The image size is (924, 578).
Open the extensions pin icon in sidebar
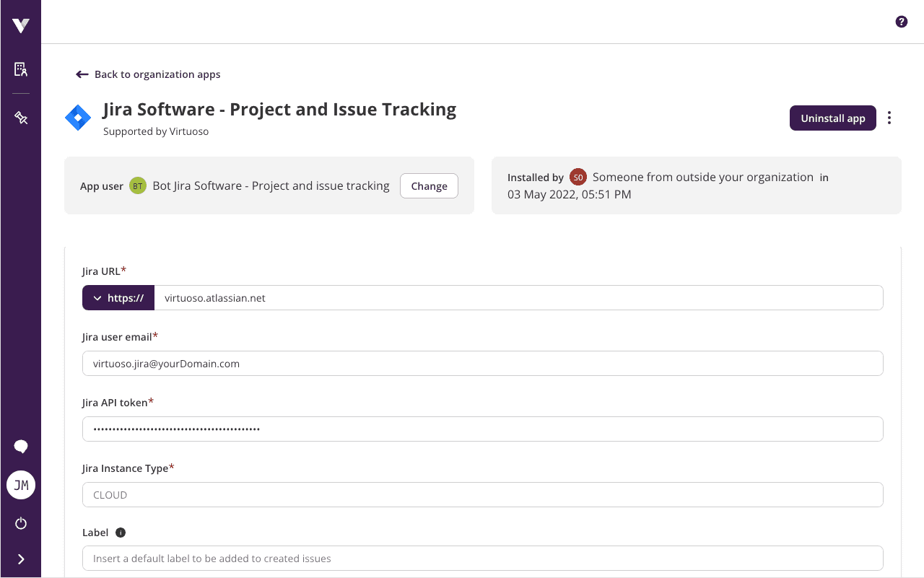20,117
